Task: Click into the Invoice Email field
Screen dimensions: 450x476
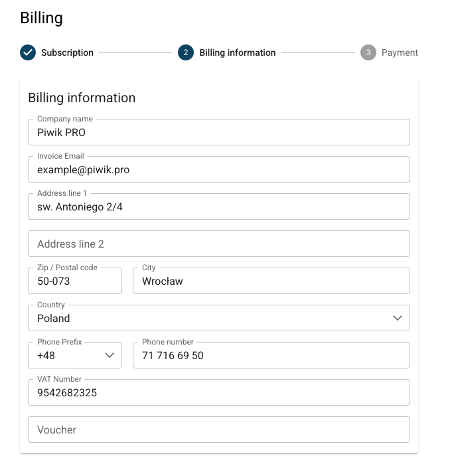Action: pos(218,169)
